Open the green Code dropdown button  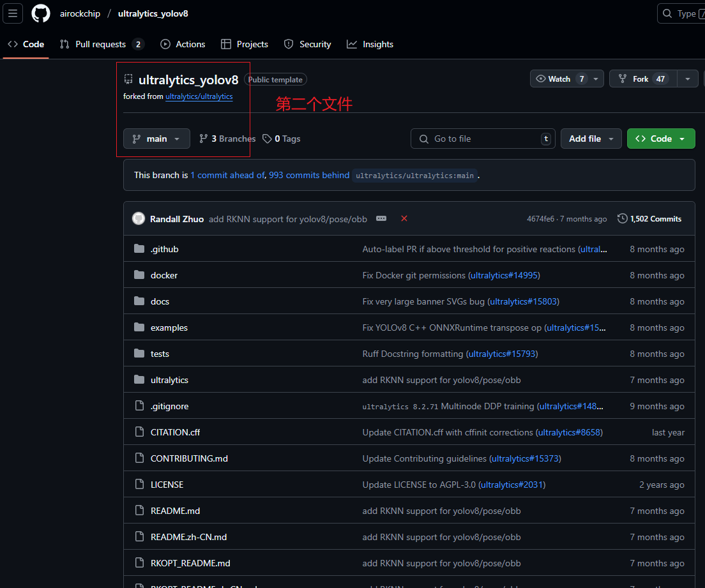[661, 139]
